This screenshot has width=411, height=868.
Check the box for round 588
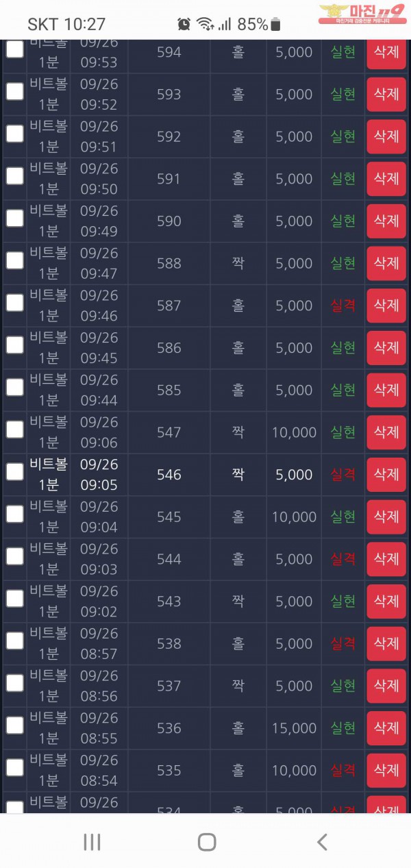pyautogui.click(x=14, y=260)
